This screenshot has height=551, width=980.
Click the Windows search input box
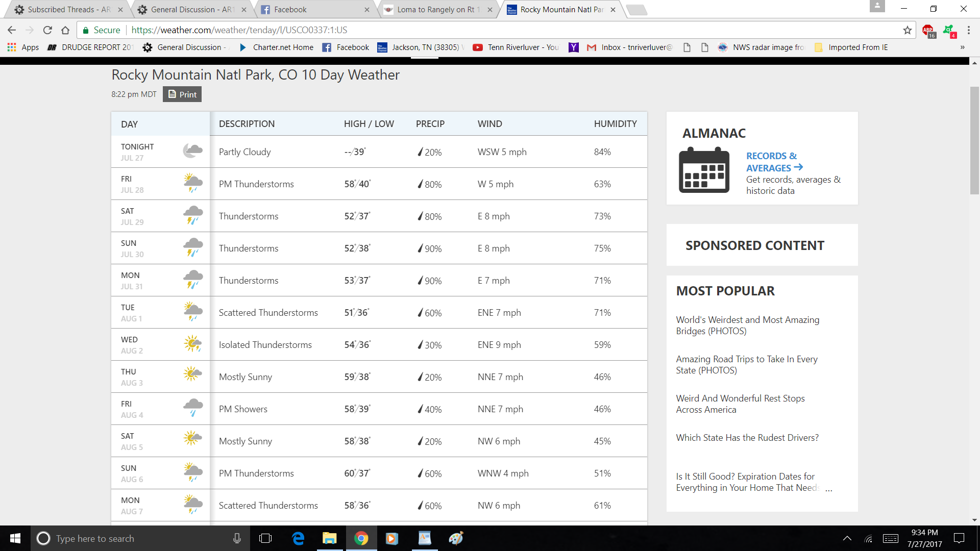click(x=138, y=538)
